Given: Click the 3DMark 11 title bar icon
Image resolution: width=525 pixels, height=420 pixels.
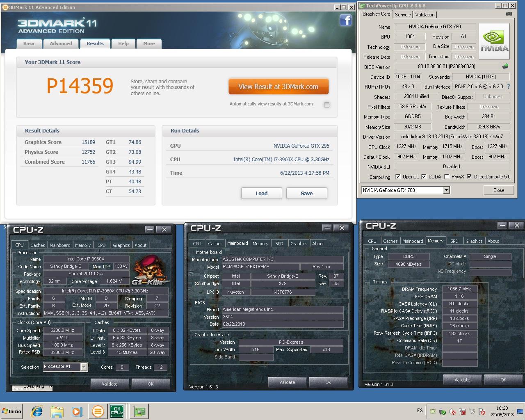Looking at the screenshot, I should (x=5, y=7).
